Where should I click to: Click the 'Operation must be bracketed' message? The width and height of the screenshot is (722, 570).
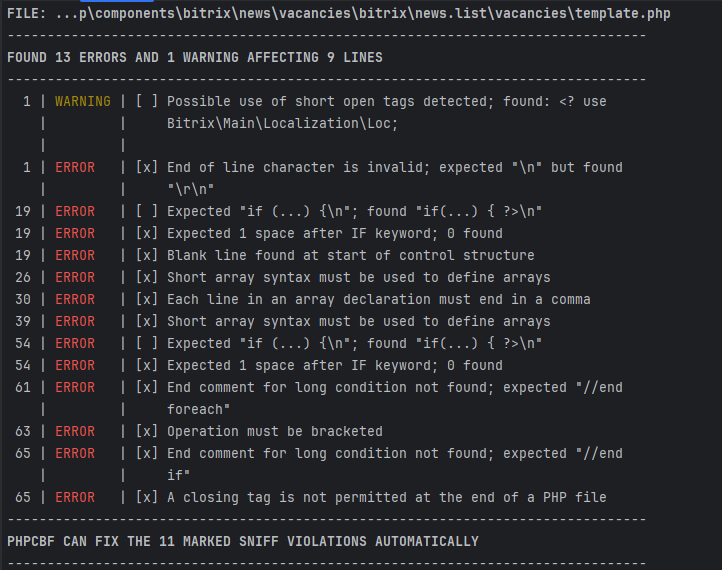coord(275,431)
